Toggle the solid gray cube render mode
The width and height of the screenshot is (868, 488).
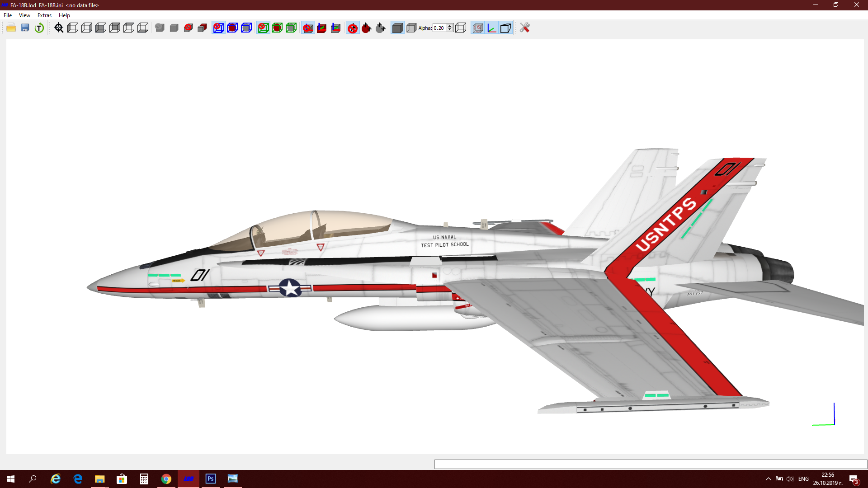tap(397, 28)
